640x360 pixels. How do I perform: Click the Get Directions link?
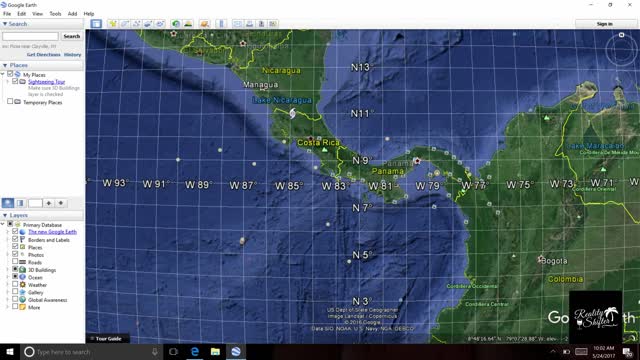(x=44, y=54)
